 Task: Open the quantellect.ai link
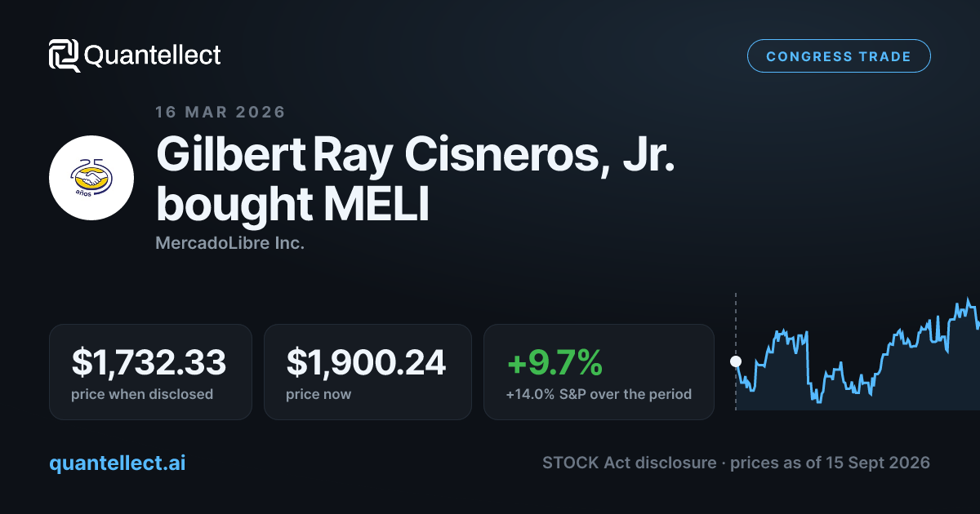pos(118,463)
